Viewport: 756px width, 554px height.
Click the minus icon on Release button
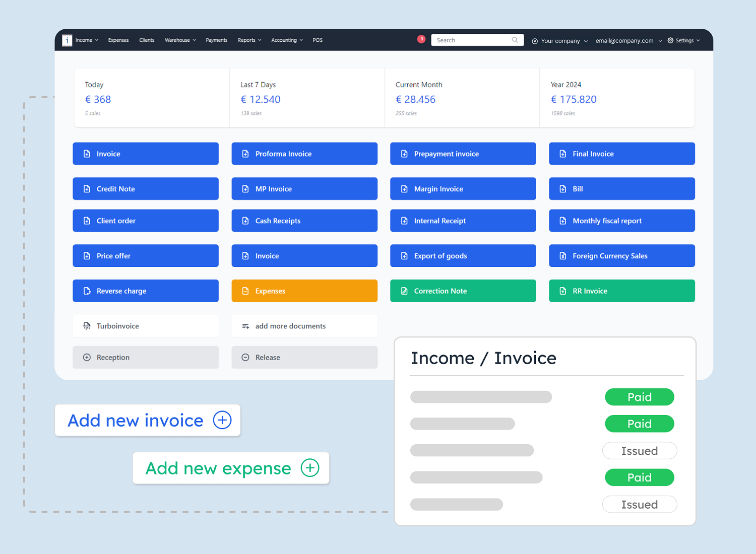click(x=245, y=357)
